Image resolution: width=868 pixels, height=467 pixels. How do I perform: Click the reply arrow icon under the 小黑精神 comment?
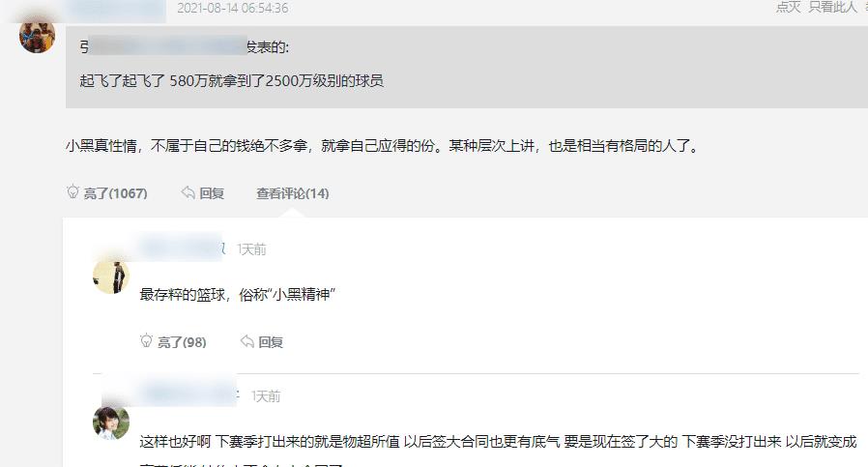[x=247, y=341]
